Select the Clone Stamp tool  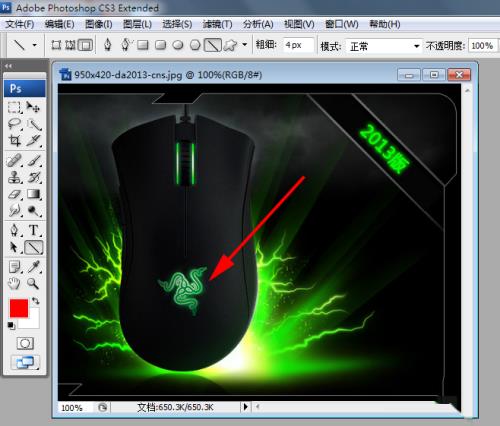14,177
